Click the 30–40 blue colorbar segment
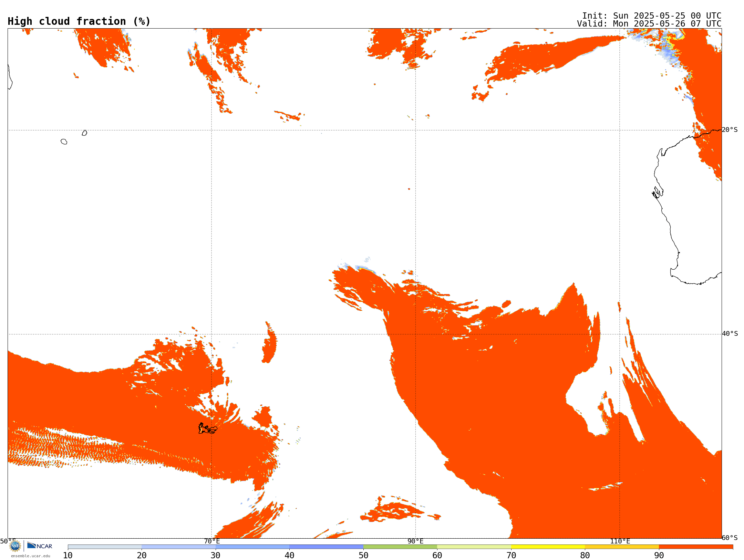This screenshot has width=744, height=560. coord(252,547)
